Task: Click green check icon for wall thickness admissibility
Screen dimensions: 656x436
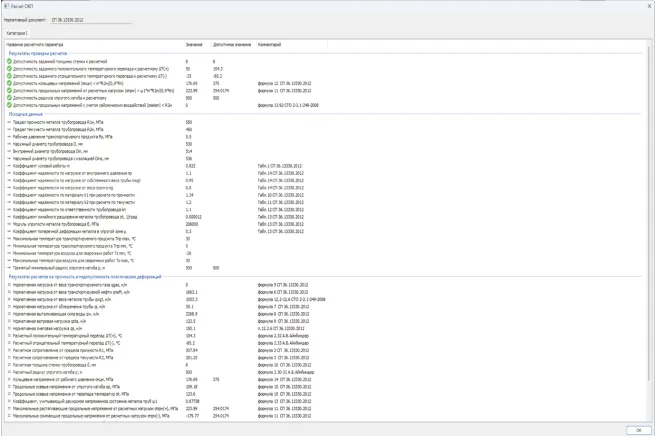Action: pos(8,61)
